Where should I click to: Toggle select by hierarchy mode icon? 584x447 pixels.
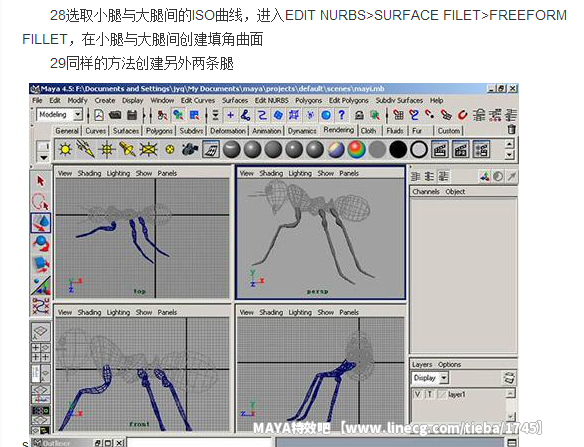click(162, 115)
